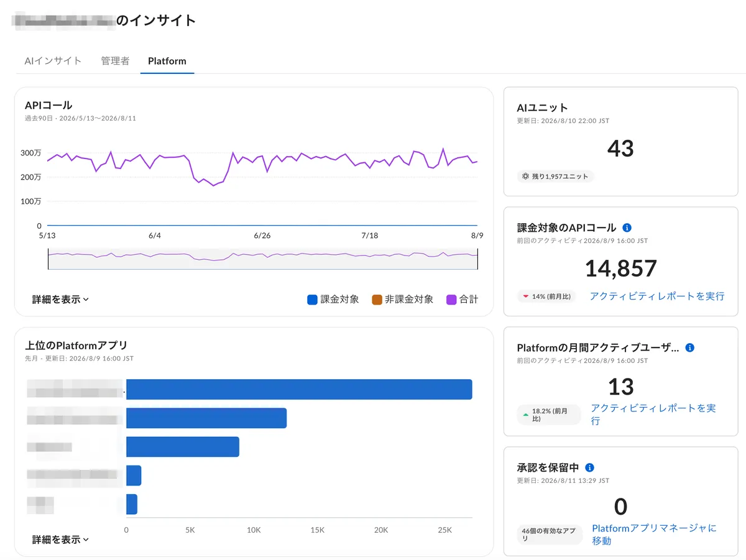Click red down-arrow in 14% (前月比) badge
This screenshot has height=560, width=746.
coord(525,296)
